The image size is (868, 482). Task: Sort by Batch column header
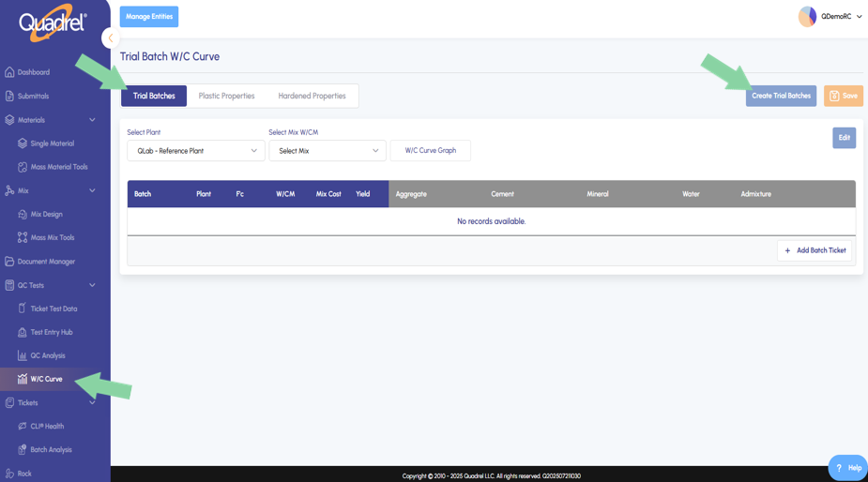pos(143,194)
